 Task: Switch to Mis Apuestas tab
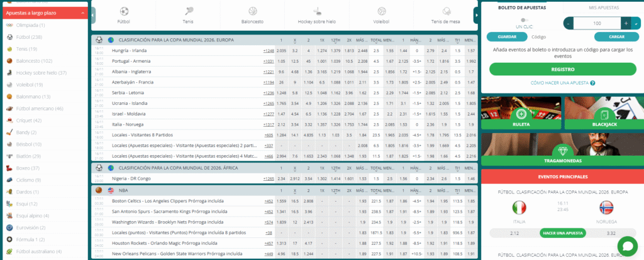coord(603,8)
